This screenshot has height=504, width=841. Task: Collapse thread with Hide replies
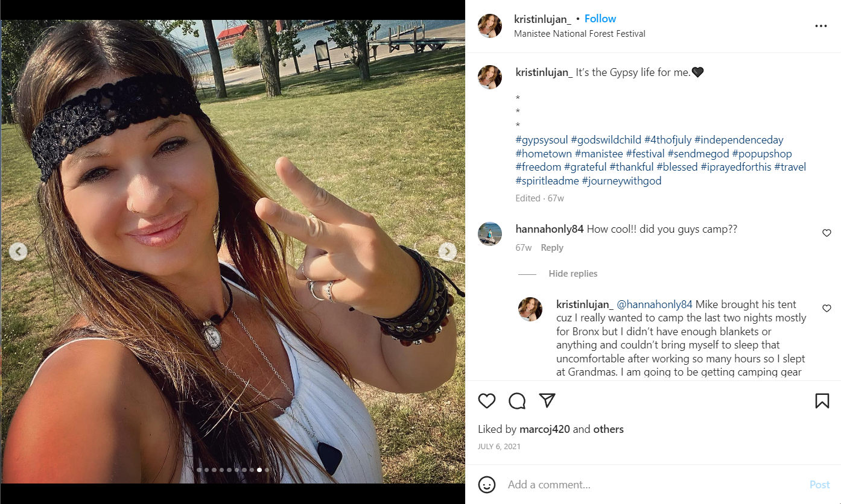pos(573,274)
